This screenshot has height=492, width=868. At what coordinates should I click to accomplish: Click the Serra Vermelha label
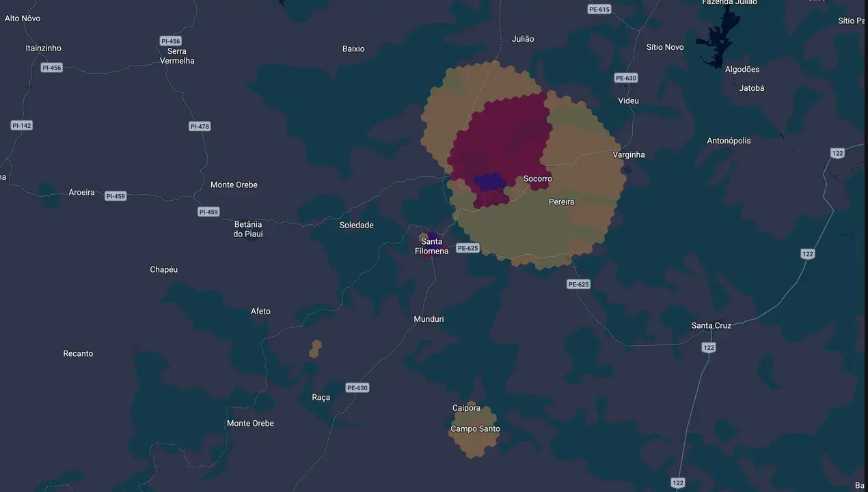pos(177,56)
